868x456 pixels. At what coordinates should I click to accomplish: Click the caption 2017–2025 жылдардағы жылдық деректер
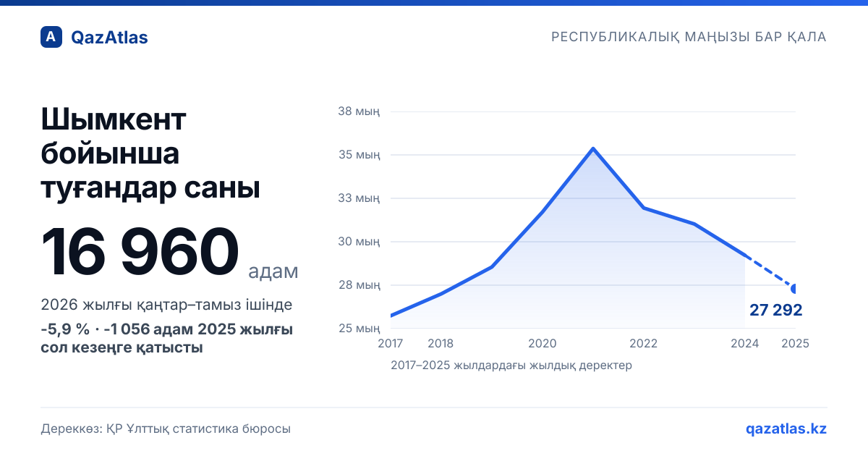[511, 366]
